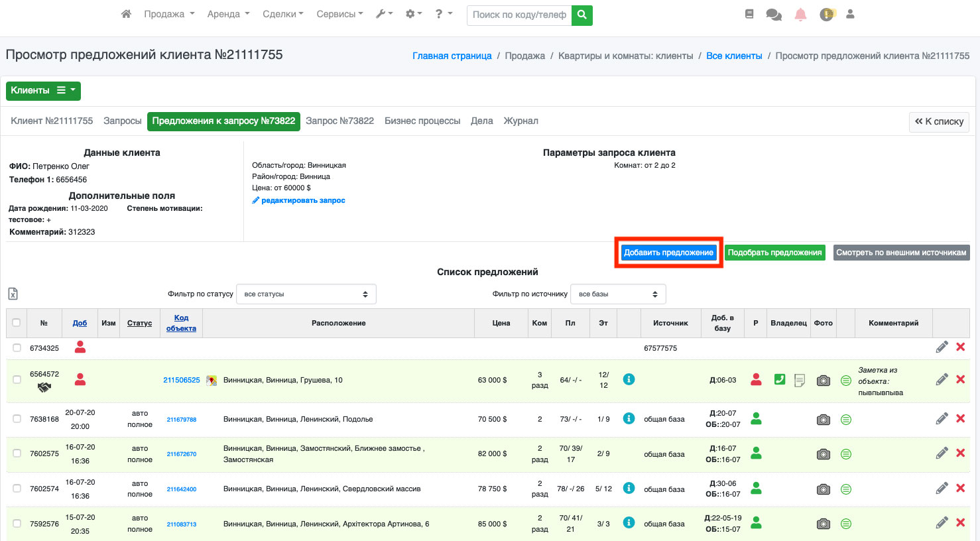Open the status filter dropdown 'все статусы'
Image resolution: width=980 pixels, height=541 pixels.
[306, 294]
